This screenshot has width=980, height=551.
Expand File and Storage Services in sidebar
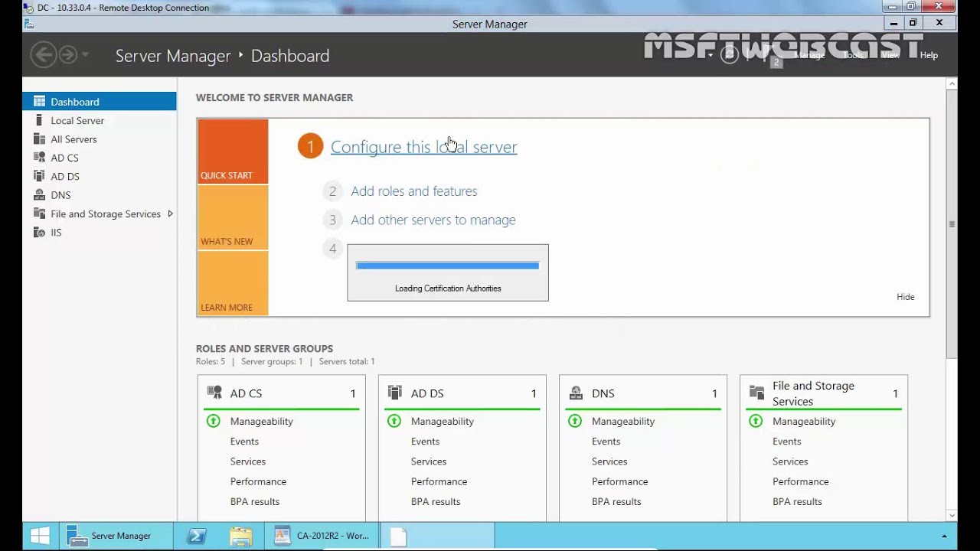pos(170,214)
